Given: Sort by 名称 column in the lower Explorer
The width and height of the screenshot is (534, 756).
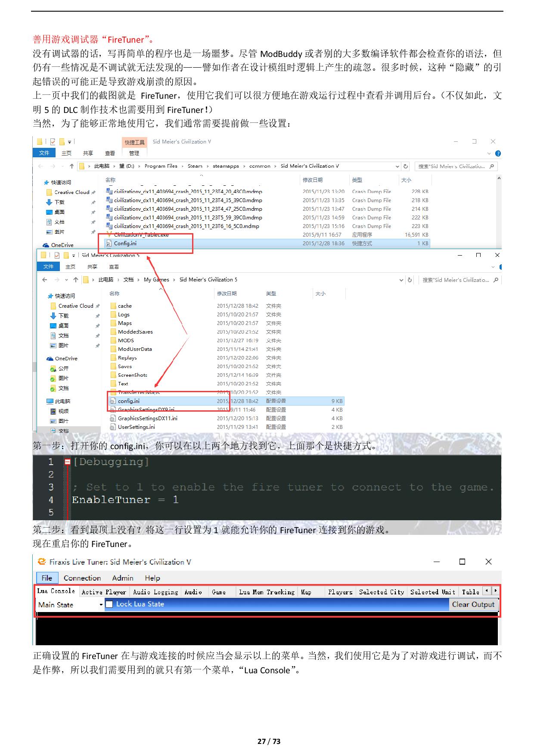Looking at the screenshot, I should [x=114, y=294].
